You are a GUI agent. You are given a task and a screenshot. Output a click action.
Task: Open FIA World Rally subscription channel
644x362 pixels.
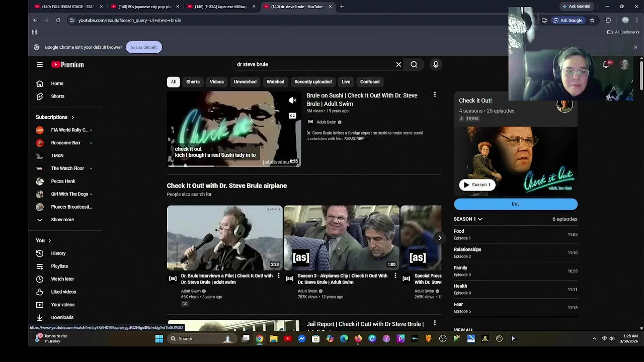click(68, 130)
